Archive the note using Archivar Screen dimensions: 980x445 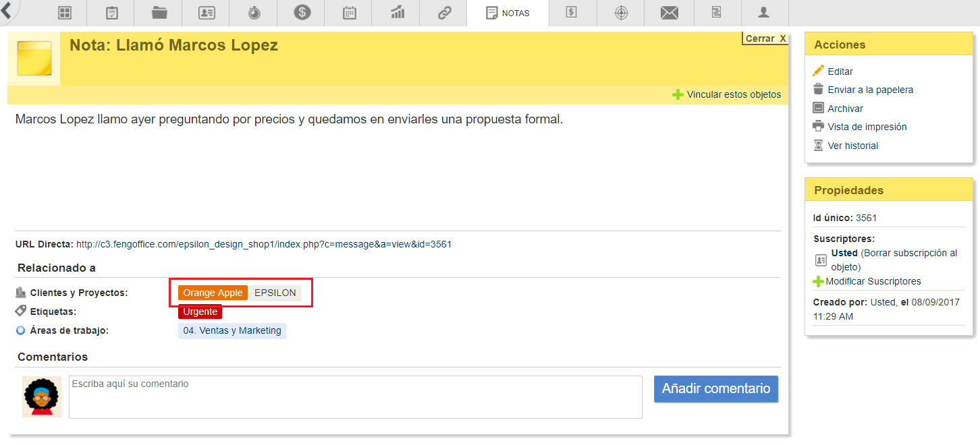pyautogui.click(x=845, y=109)
